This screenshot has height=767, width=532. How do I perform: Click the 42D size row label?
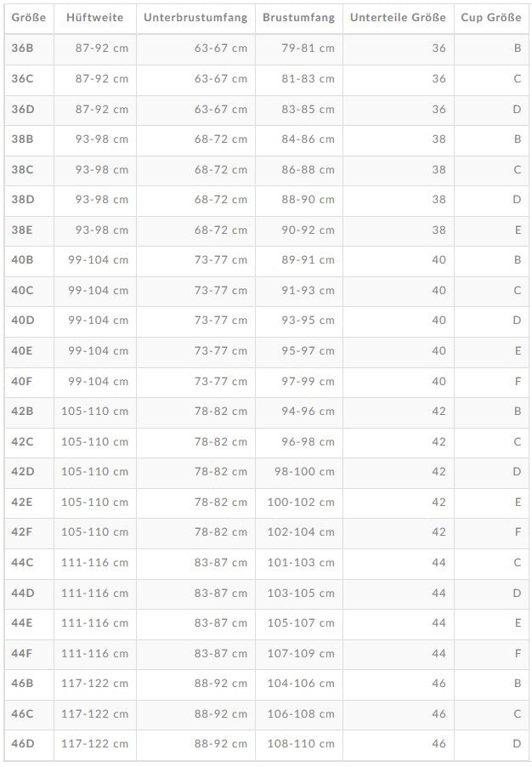[23, 472]
